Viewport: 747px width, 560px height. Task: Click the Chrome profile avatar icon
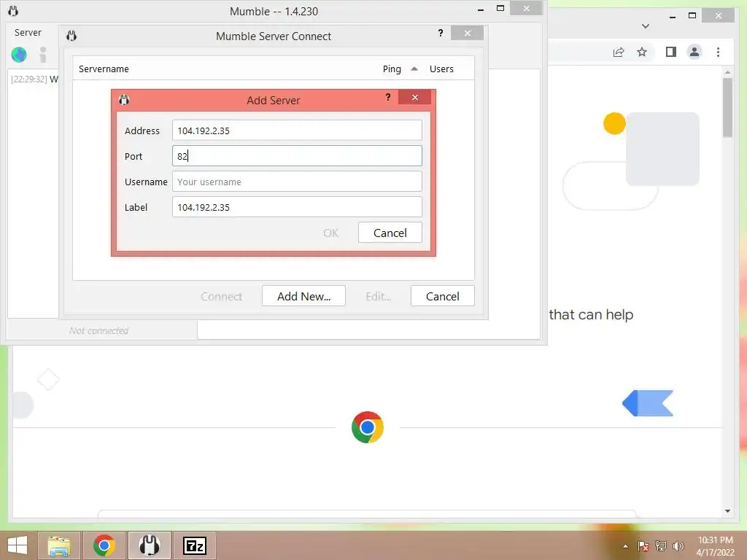(694, 52)
